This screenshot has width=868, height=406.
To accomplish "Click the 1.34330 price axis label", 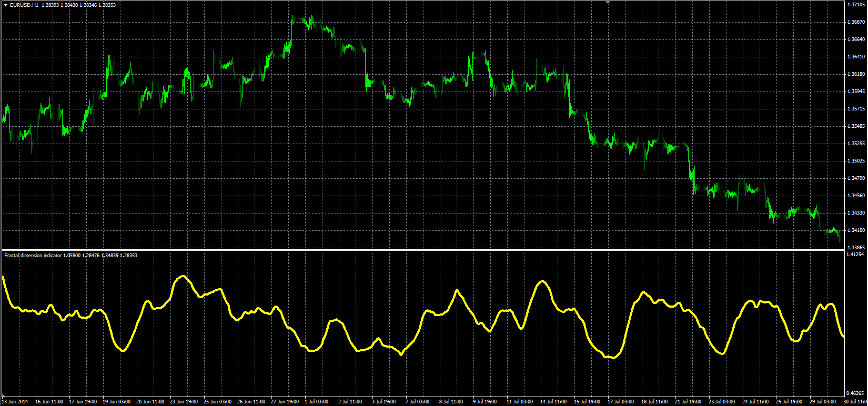I will pos(856,213).
